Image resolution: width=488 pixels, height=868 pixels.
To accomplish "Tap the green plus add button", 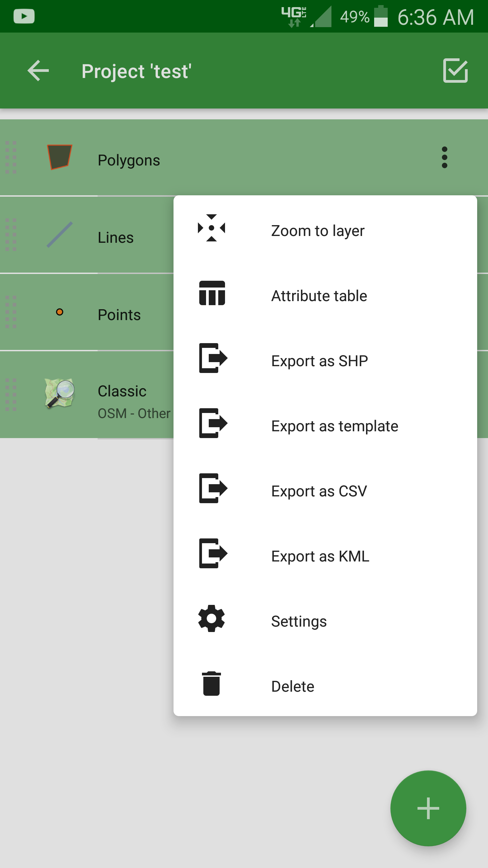I will pyautogui.click(x=428, y=808).
